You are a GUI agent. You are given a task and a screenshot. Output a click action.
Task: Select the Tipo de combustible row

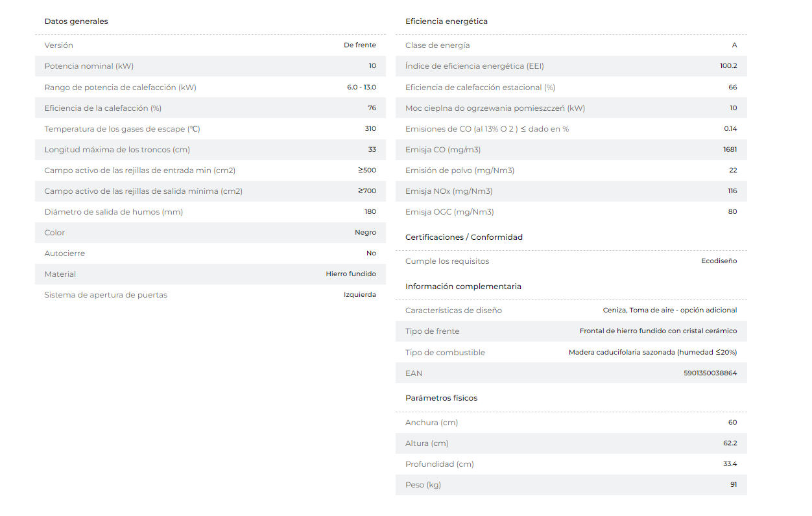(571, 353)
